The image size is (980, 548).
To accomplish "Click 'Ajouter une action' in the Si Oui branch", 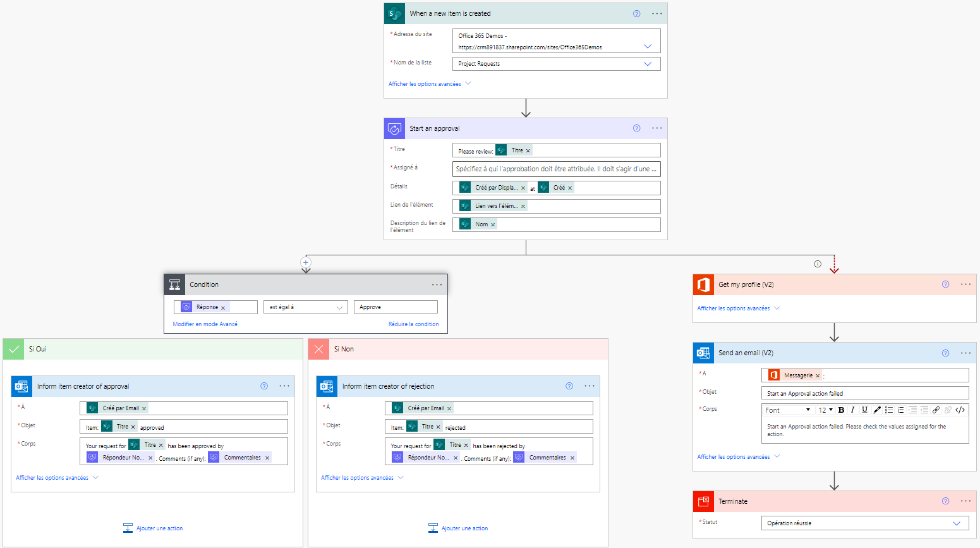I will 153,528.
